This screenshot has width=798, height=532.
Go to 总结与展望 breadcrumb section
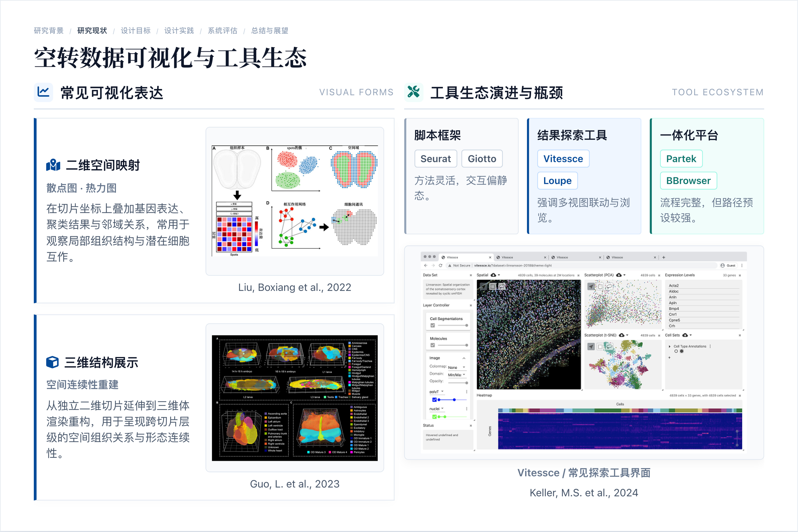pos(270,31)
